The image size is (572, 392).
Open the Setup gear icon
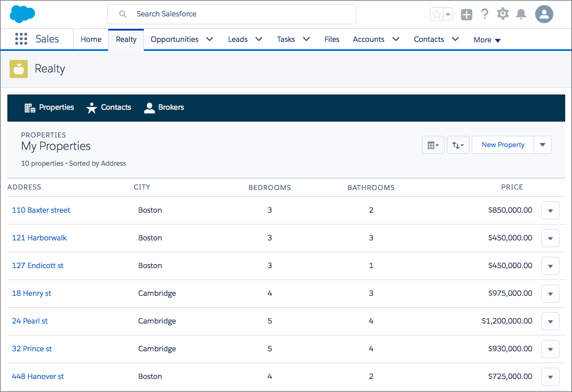503,14
